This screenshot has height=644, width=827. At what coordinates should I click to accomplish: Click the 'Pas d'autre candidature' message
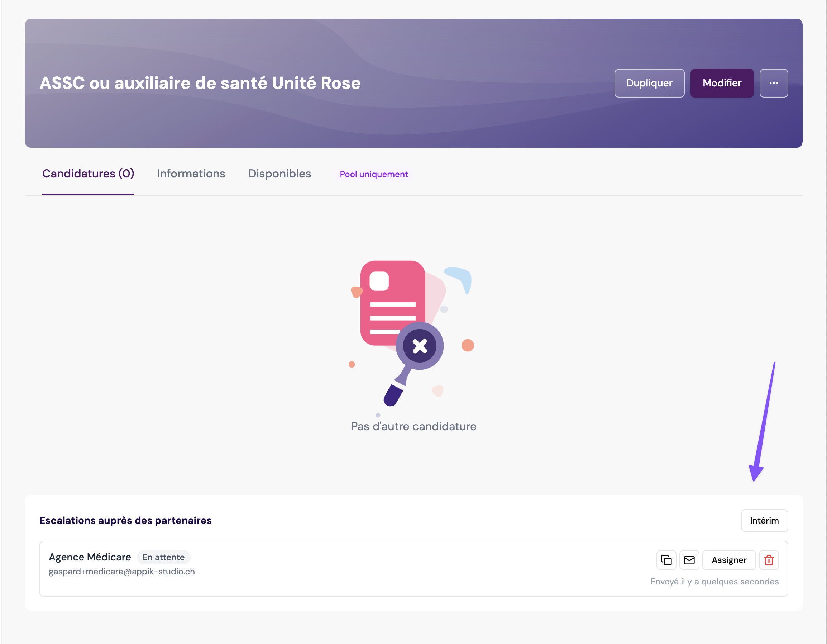[x=413, y=426]
